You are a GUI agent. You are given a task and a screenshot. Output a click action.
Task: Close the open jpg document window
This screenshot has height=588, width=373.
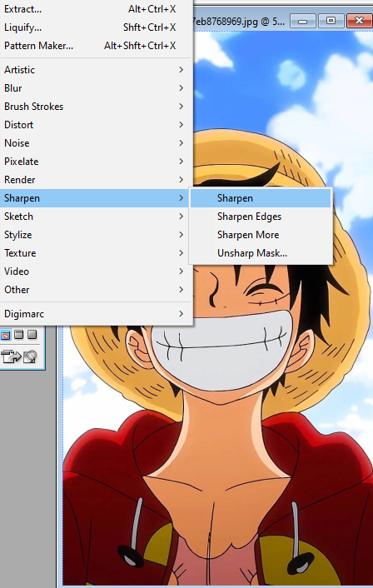359,21
